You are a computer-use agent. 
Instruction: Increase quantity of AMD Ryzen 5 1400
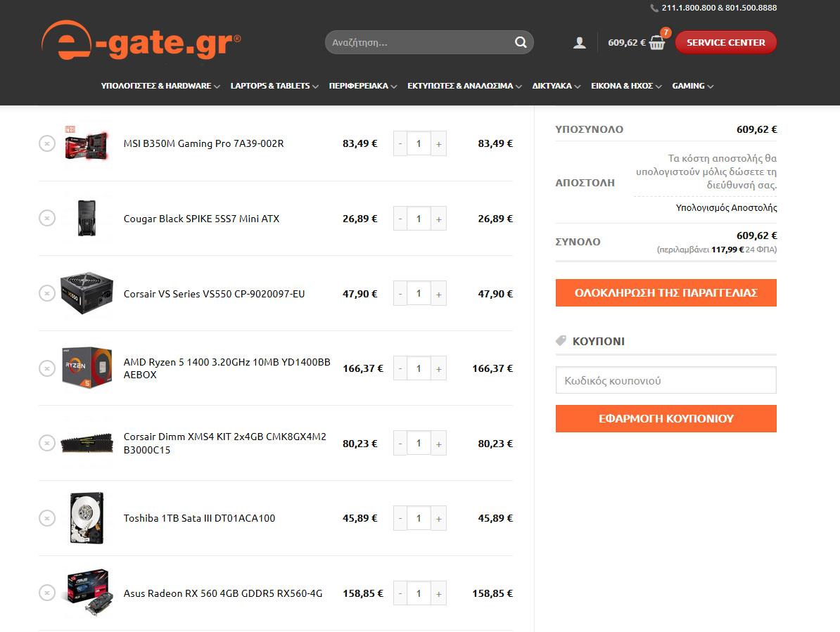[439, 368]
